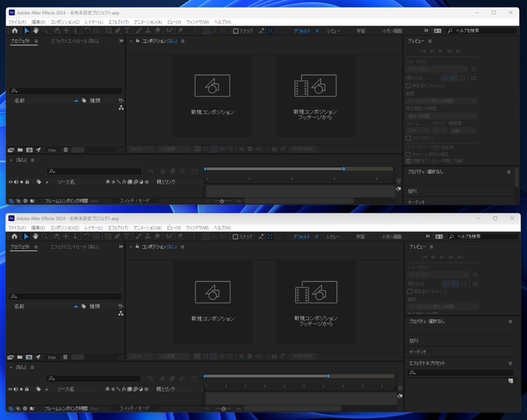
Task: Click the trash icon in the lower Project panel
Action: (65, 357)
